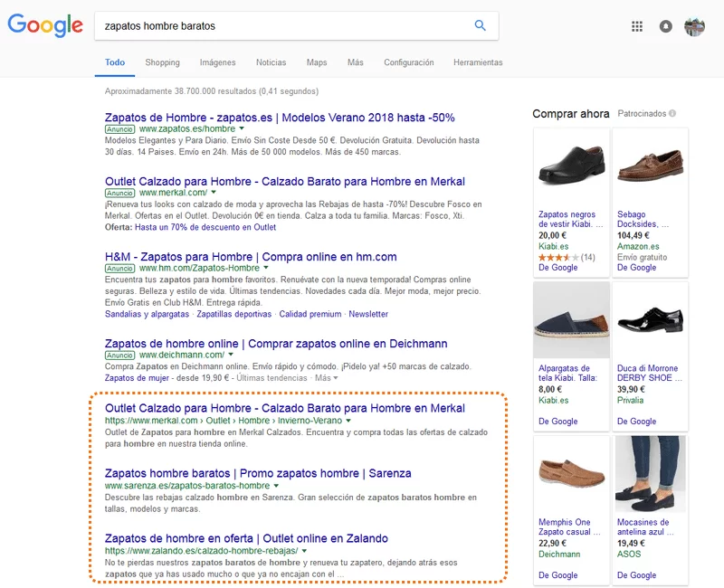Image resolution: width=724 pixels, height=588 pixels.
Task: Expand the Deichmann ad Más sitelinks dropdown
Action: coord(327,378)
